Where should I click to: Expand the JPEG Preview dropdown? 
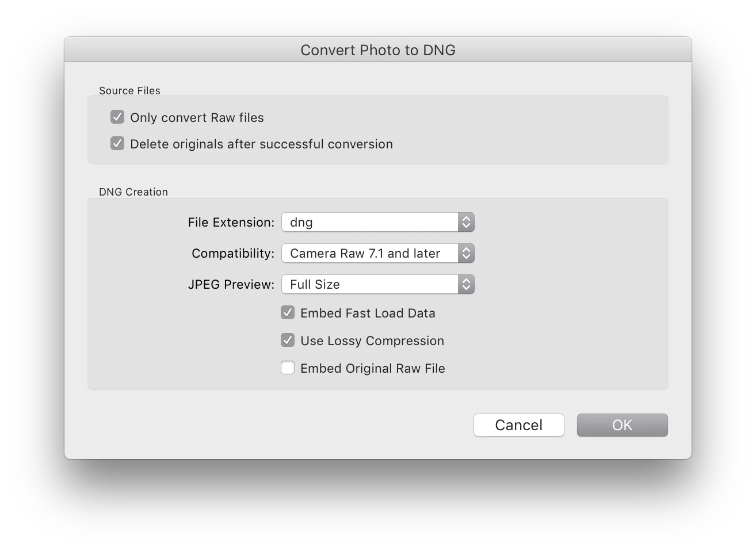coord(377,285)
